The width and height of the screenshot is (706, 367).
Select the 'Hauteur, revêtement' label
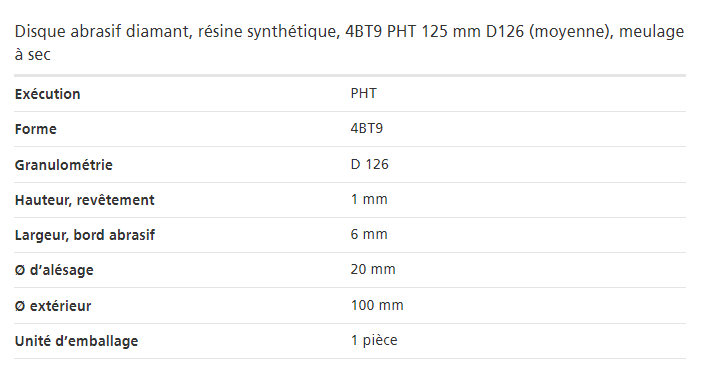click(85, 200)
